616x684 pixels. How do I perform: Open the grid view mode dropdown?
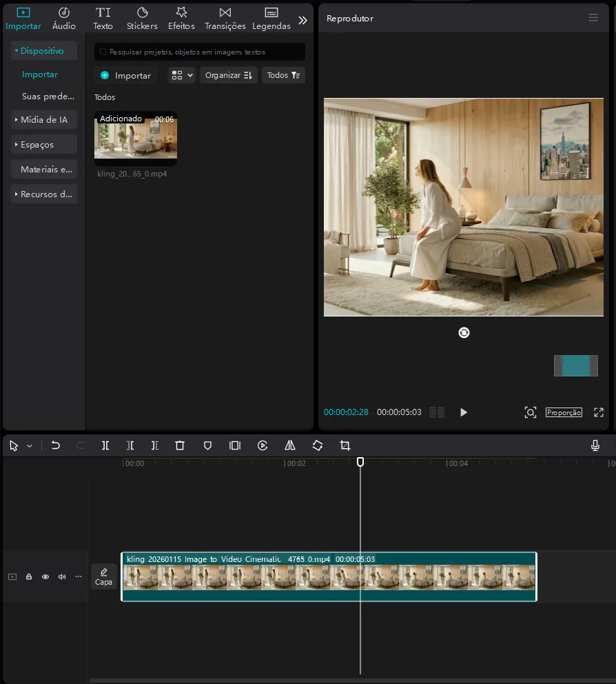click(x=182, y=75)
